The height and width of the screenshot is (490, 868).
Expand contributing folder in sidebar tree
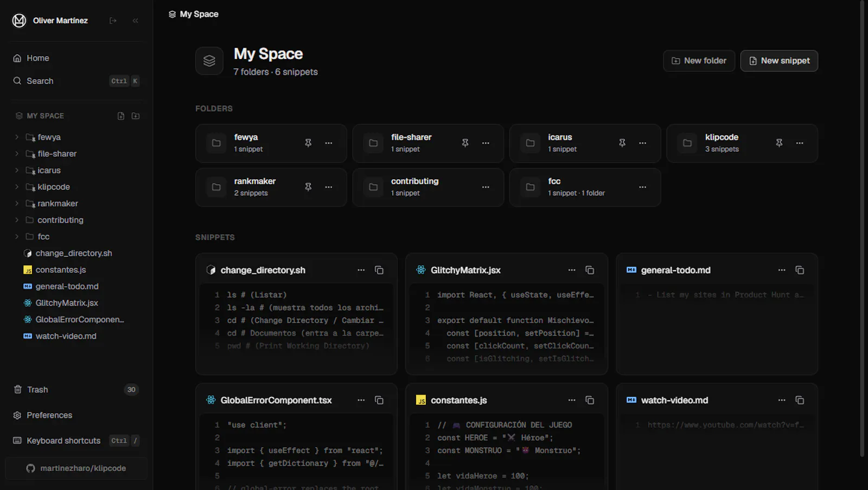coord(17,220)
